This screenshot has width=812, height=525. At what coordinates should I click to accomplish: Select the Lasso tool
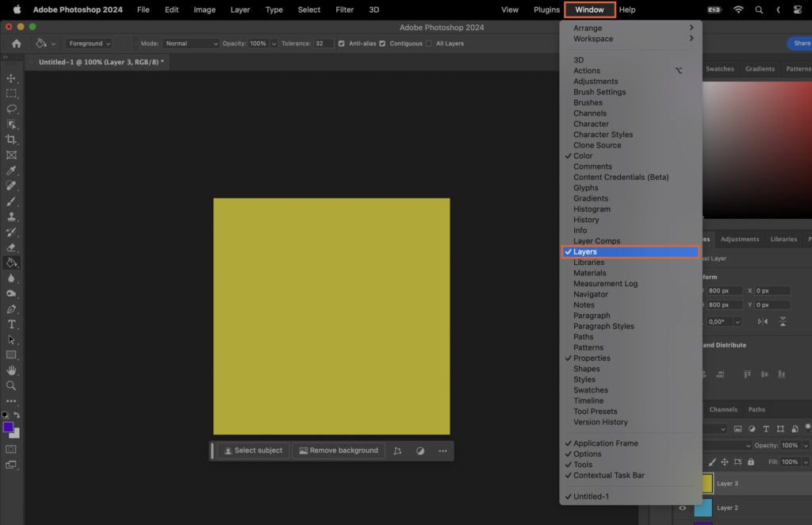click(11, 109)
